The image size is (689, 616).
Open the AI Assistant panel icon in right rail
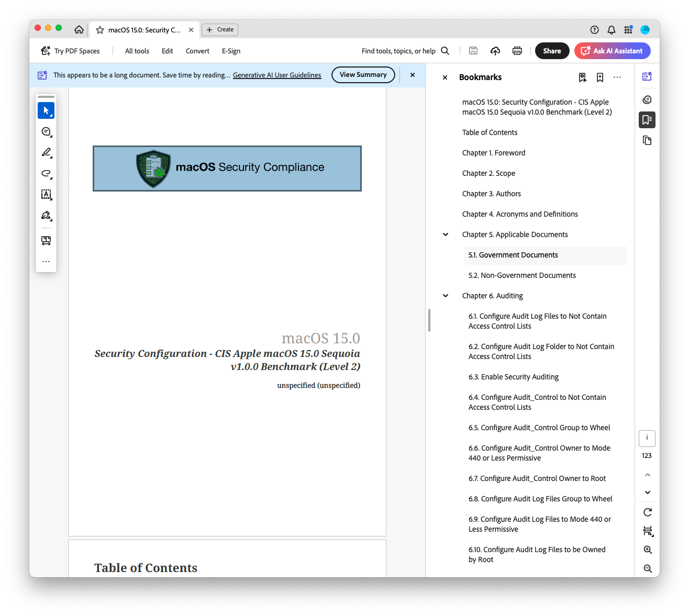coord(647,76)
